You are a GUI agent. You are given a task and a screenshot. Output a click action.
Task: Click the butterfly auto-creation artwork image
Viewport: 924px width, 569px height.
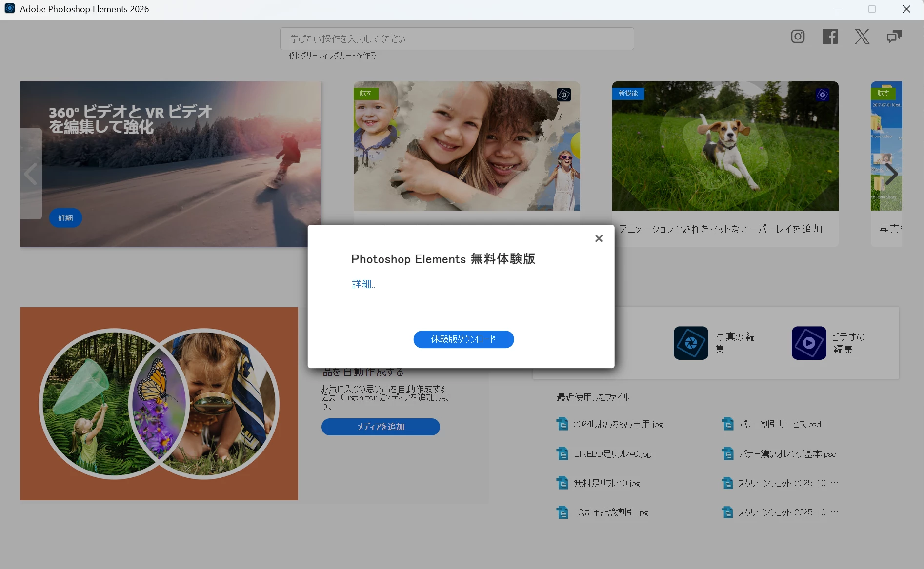[x=159, y=403]
